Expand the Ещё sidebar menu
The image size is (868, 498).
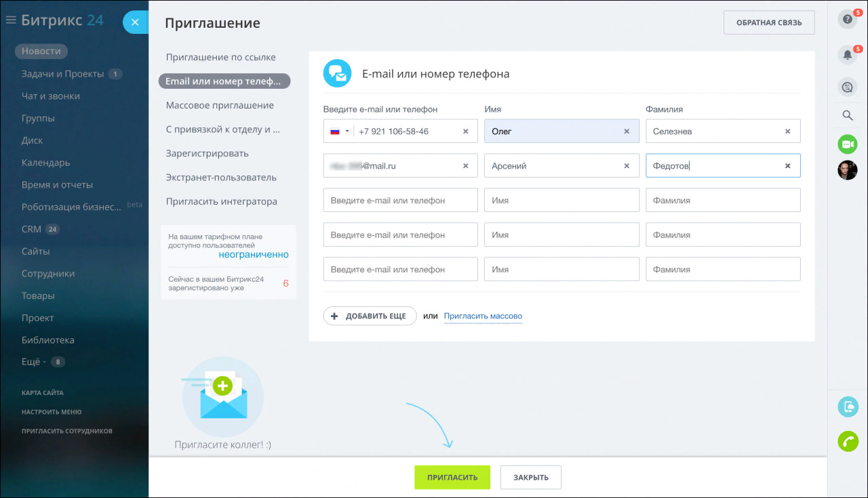(x=30, y=361)
